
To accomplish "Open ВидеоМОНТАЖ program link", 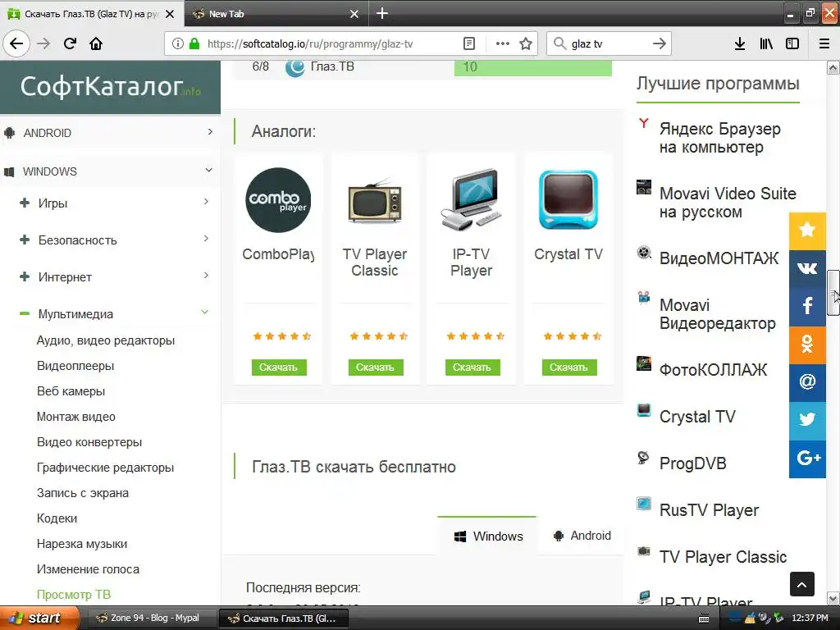I will click(x=719, y=258).
